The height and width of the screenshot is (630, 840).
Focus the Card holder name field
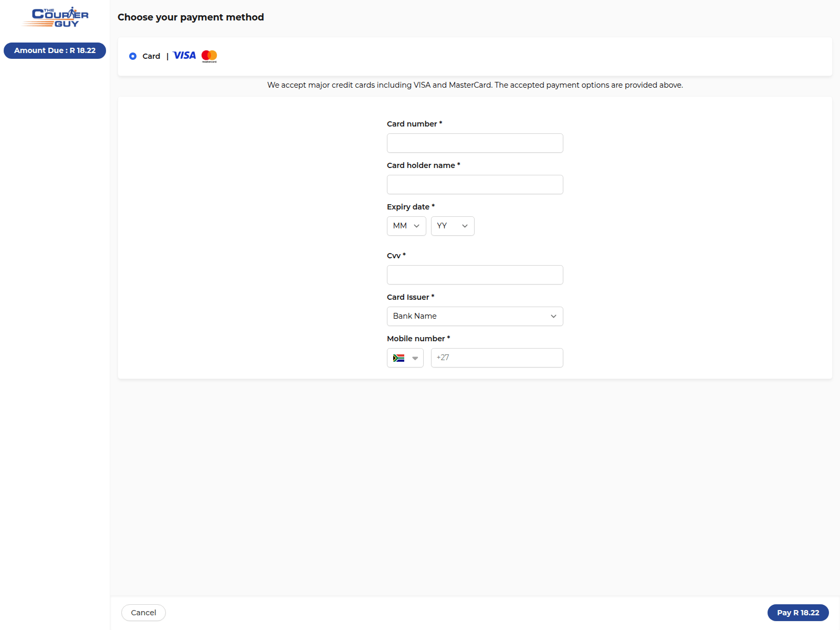click(475, 184)
